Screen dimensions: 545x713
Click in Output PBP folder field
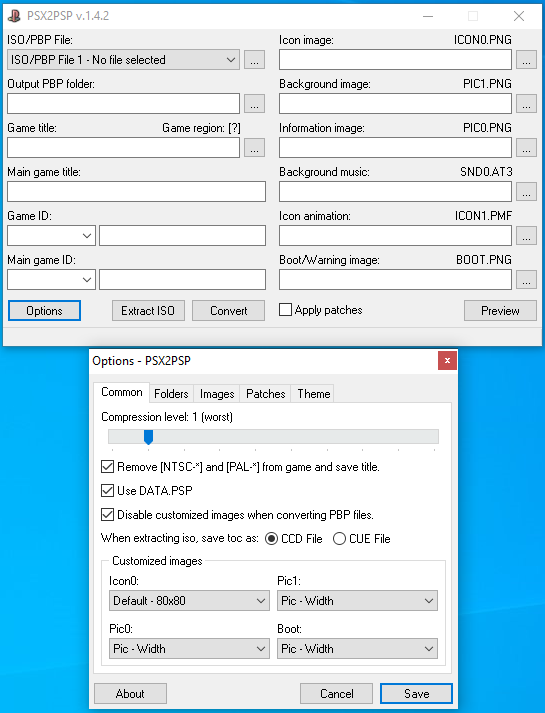point(124,104)
